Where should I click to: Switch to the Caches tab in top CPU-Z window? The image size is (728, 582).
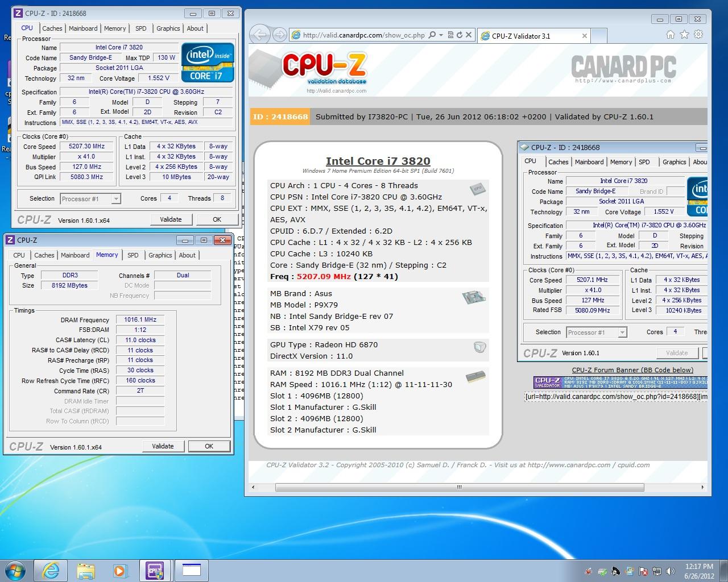pyautogui.click(x=52, y=28)
